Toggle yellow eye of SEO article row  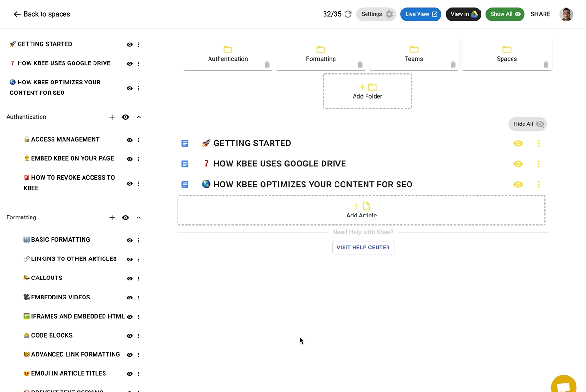pyautogui.click(x=518, y=185)
